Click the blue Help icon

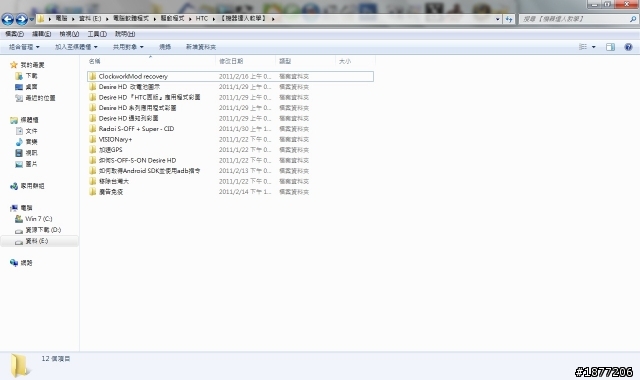pos(629,47)
